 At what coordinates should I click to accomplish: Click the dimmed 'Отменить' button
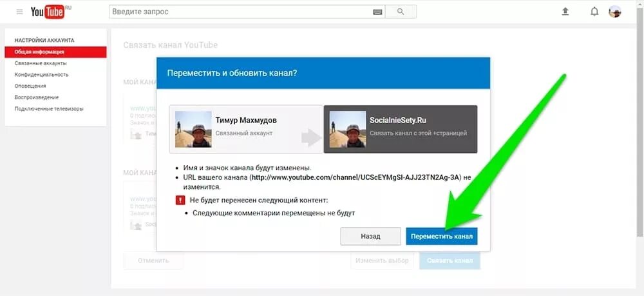153,261
